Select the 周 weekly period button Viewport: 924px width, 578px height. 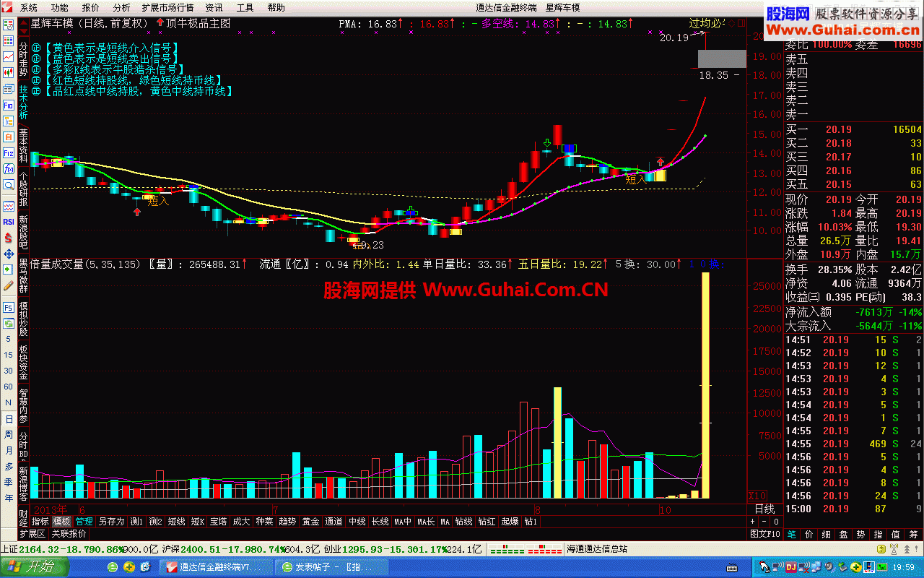click(9, 434)
